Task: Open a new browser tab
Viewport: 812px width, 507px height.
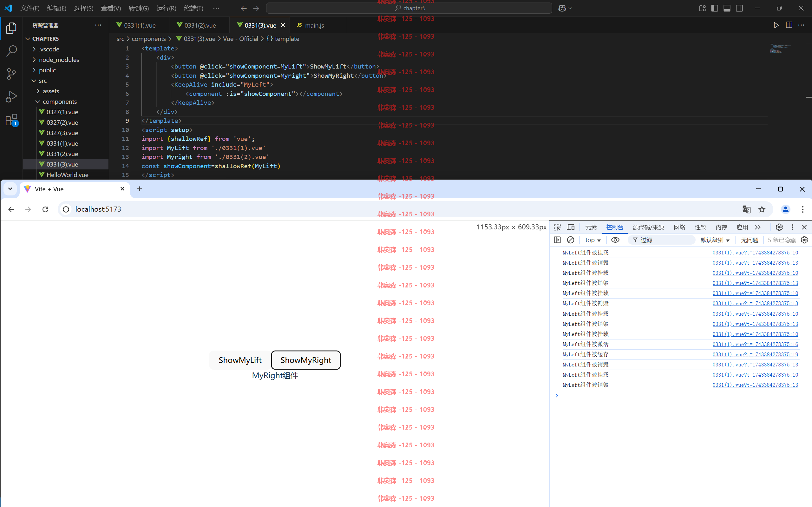Action: click(140, 189)
